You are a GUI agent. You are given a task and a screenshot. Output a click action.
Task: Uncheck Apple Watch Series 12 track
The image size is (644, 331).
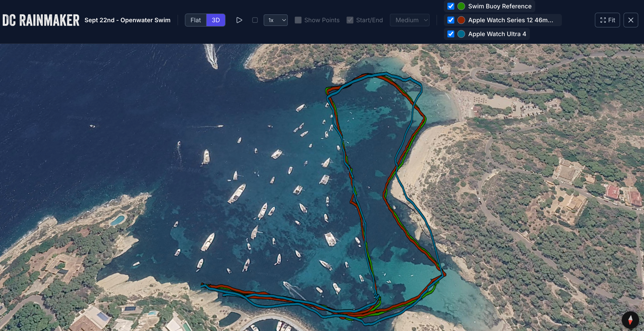click(451, 20)
